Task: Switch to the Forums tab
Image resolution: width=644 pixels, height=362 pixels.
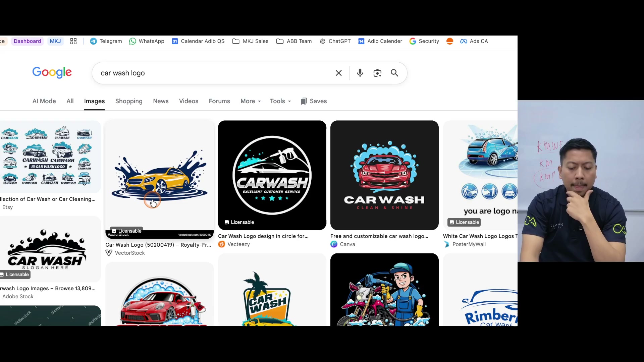Action: pyautogui.click(x=219, y=101)
